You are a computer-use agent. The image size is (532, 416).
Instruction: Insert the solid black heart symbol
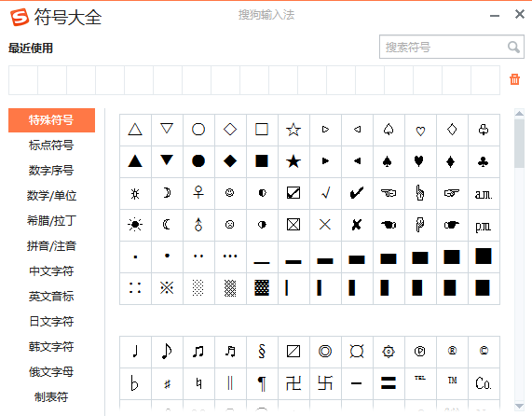coord(420,161)
